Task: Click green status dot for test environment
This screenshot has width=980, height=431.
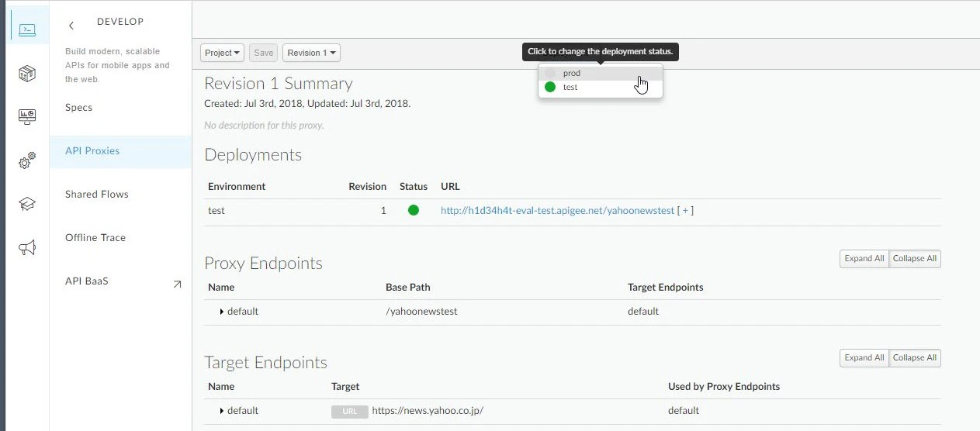Action: coord(414,210)
